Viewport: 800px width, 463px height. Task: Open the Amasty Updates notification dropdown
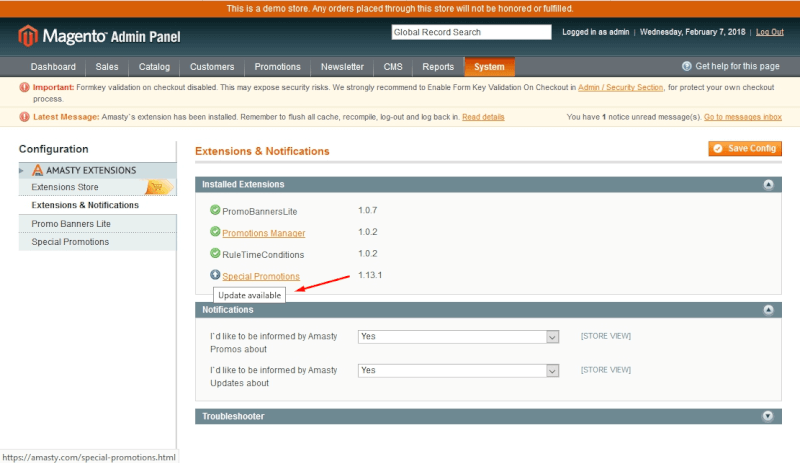(x=458, y=371)
